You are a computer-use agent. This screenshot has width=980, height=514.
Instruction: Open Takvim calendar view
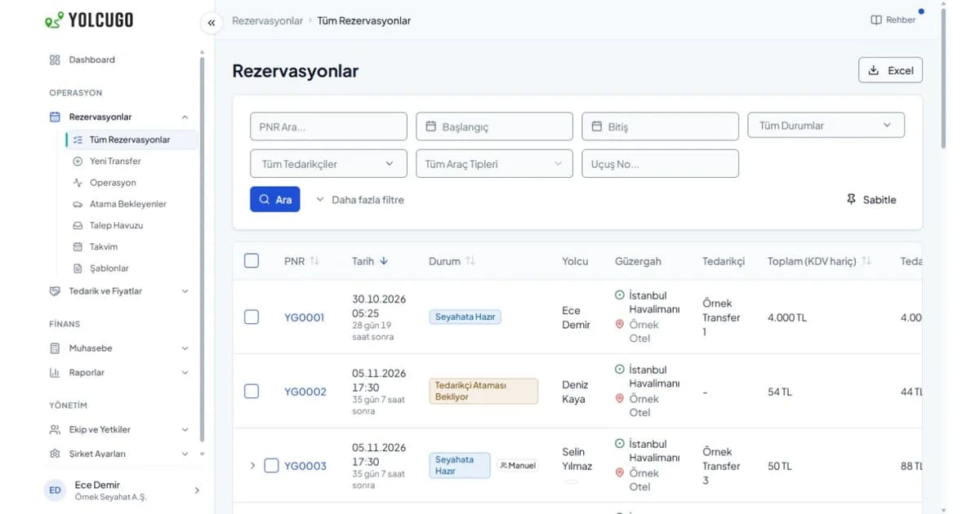coord(104,246)
